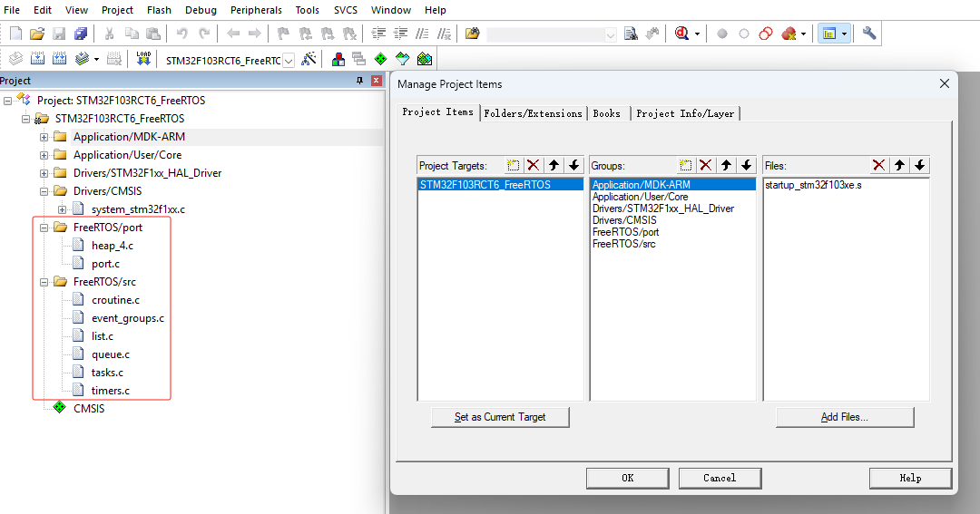Click the Batch Build toolbar icon
Viewport: 980px width, 514px height.
point(82,59)
